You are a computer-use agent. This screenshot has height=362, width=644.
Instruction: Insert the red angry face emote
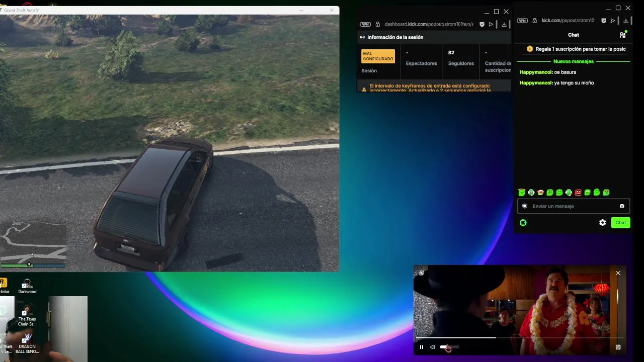click(x=578, y=193)
